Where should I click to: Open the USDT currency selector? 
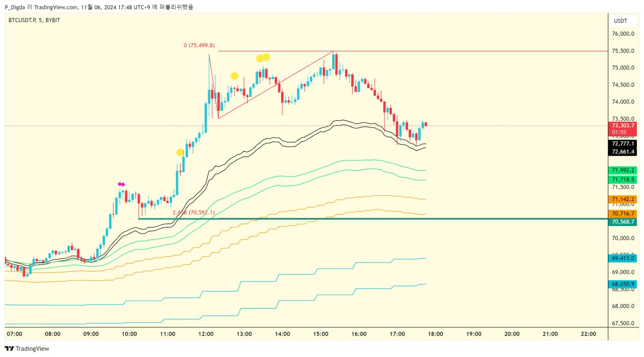click(620, 21)
